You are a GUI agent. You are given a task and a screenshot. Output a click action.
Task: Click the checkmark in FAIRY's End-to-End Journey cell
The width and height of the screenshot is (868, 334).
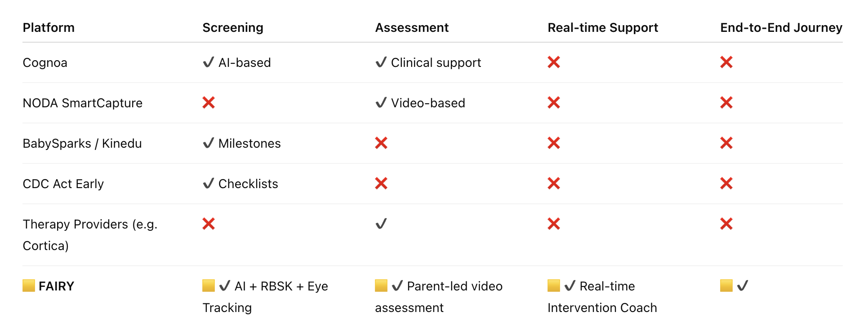coord(743,286)
